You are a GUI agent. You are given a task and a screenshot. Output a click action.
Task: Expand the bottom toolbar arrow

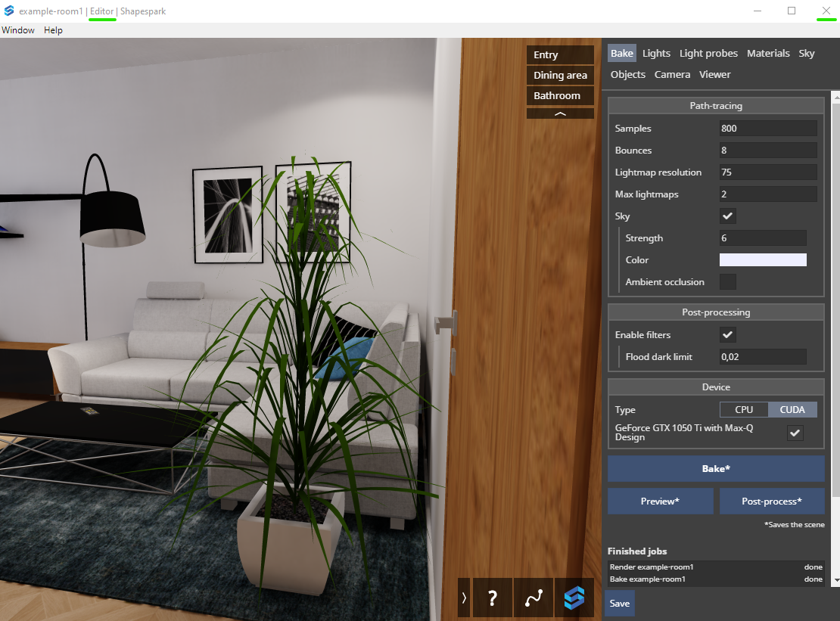[463, 598]
